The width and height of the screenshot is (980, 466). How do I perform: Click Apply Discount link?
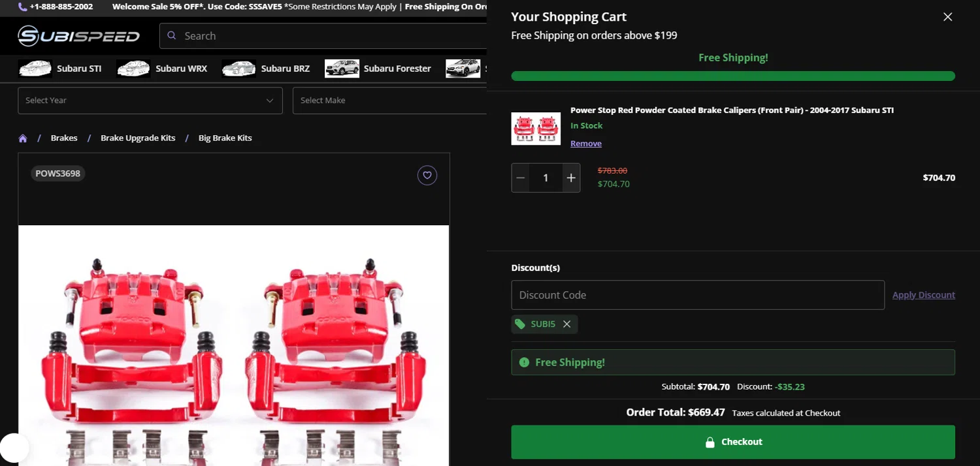[924, 295]
